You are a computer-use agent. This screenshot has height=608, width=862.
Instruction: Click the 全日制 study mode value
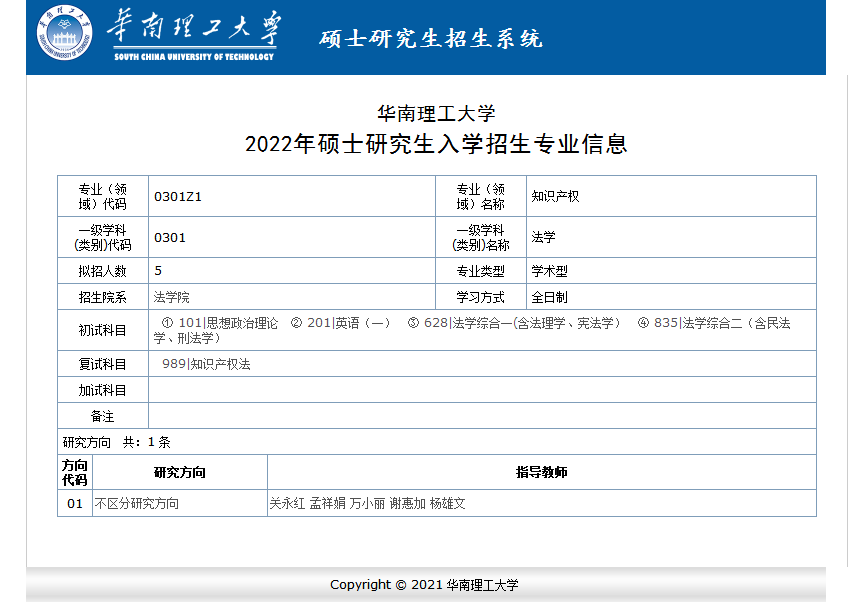(x=549, y=297)
